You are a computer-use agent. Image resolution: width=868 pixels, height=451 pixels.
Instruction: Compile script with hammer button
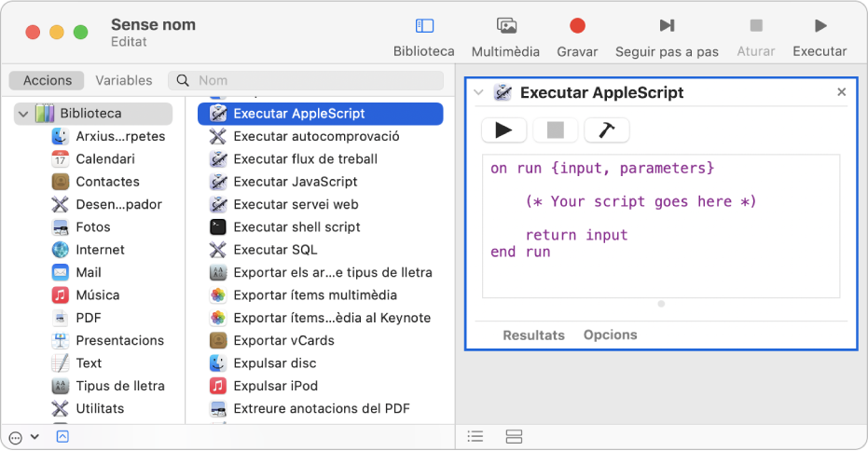coord(606,130)
